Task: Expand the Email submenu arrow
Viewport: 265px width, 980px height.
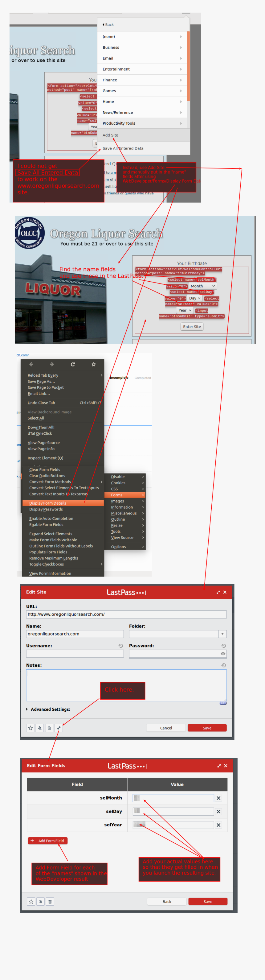Action: 181,58
